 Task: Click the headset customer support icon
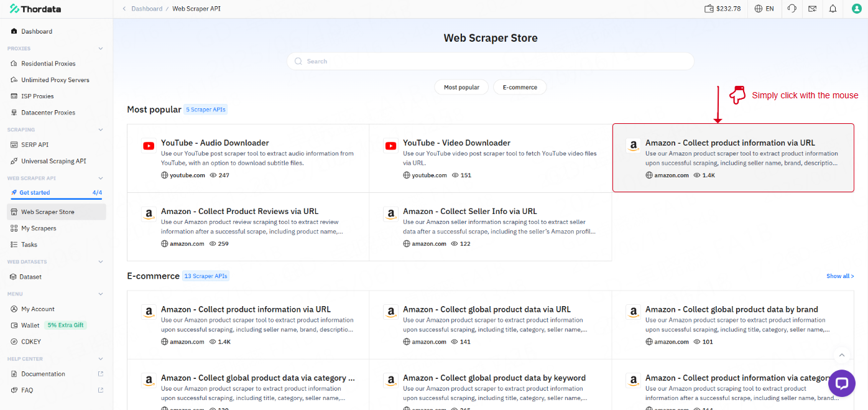click(x=792, y=9)
